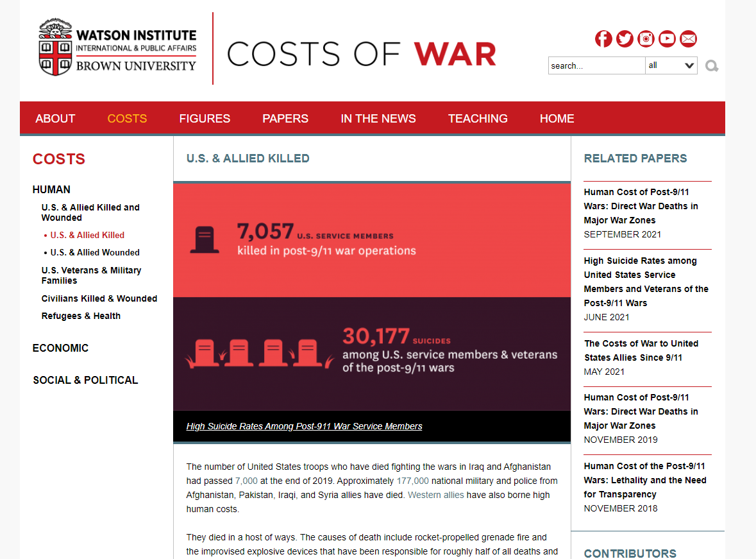Image resolution: width=756 pixels, height=559 pixels.
Task: Expand the SOCIAL & POLITICAL section
Action: click(85, 381)
